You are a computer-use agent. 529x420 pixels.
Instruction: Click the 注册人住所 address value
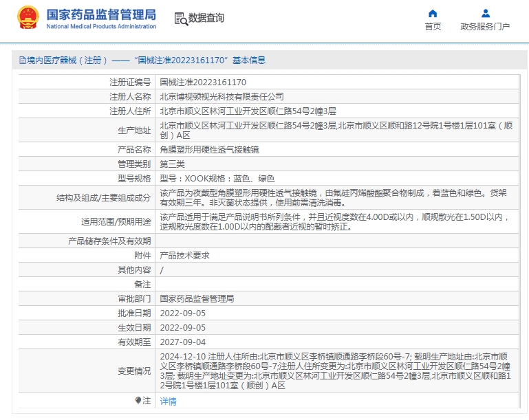(248, 111)
